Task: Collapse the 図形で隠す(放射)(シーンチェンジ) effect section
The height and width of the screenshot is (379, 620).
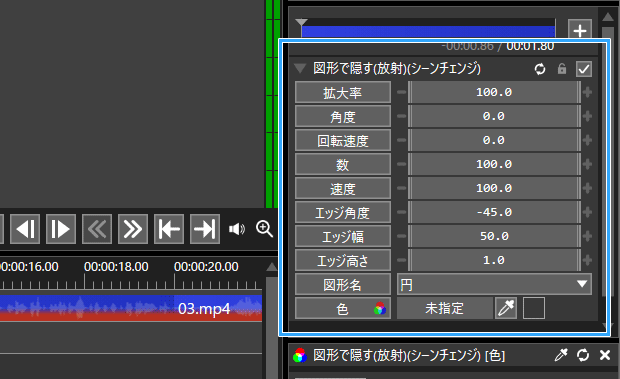Action: [300, 69]
